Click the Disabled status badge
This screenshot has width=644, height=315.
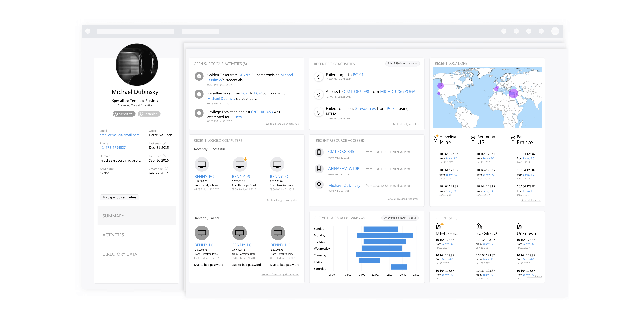149,114
